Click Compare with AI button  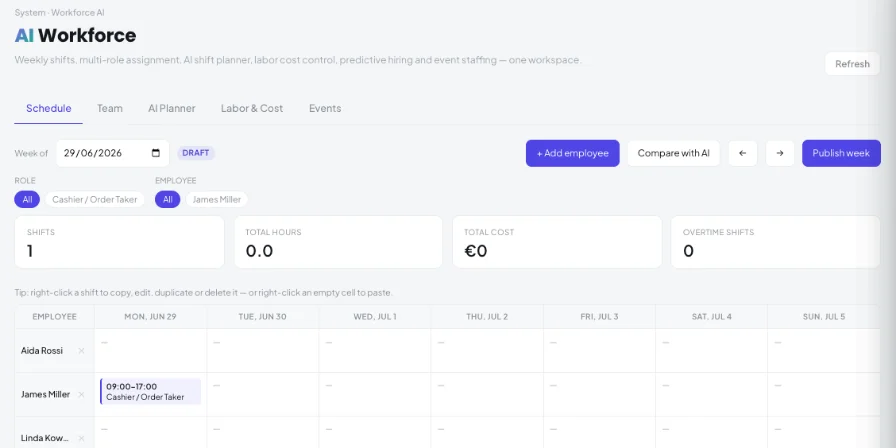click(674, 153)
